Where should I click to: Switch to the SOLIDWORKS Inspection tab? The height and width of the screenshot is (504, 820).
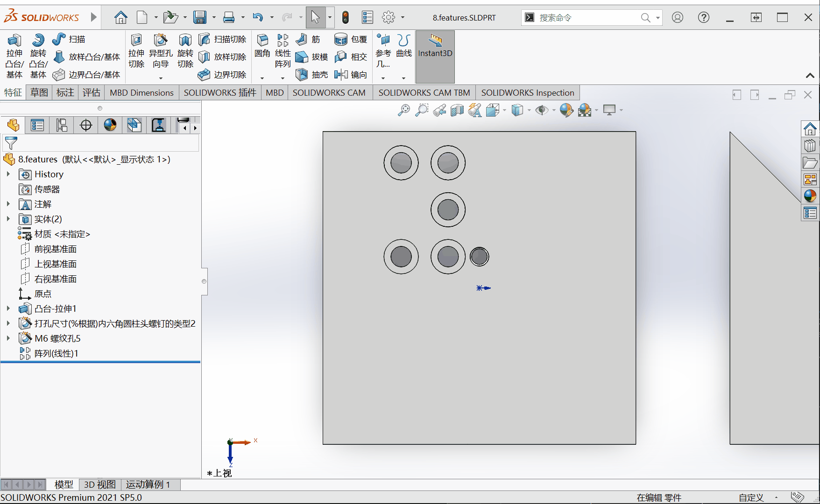pyautogui.click(x=528, y=92)
